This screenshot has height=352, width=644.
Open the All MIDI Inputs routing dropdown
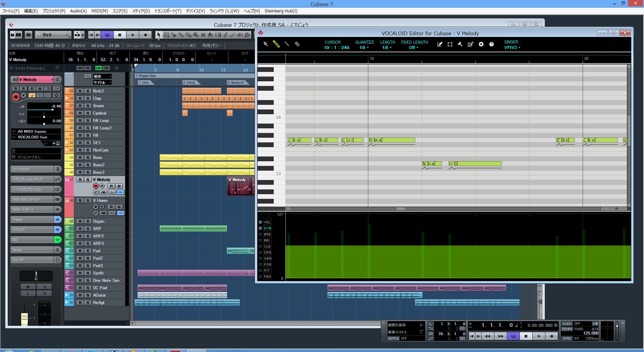(36, 131)
